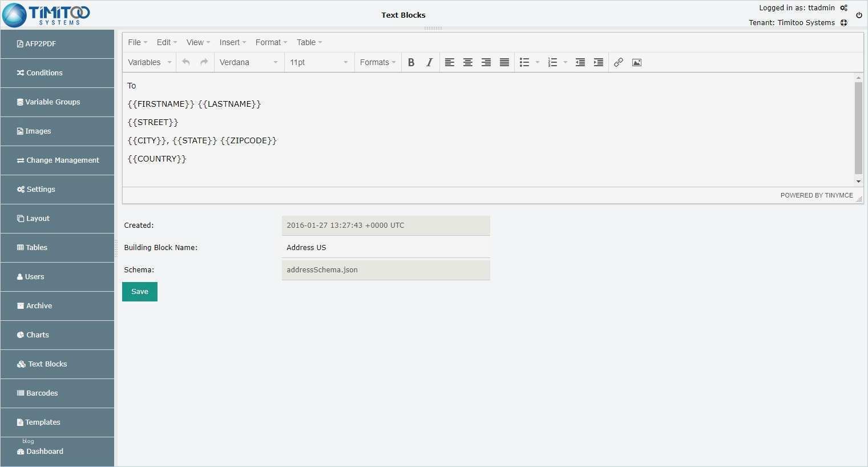Open the Archive section
Image resolution: width=868 pixels, height=467 pixels.
click(57, 306)
